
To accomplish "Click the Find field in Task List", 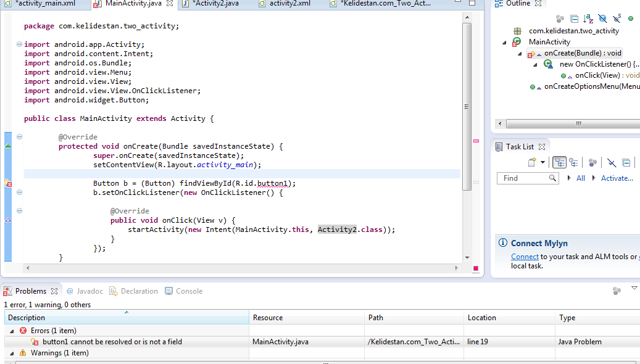I will pyautogui.click(x=527, y=178).
